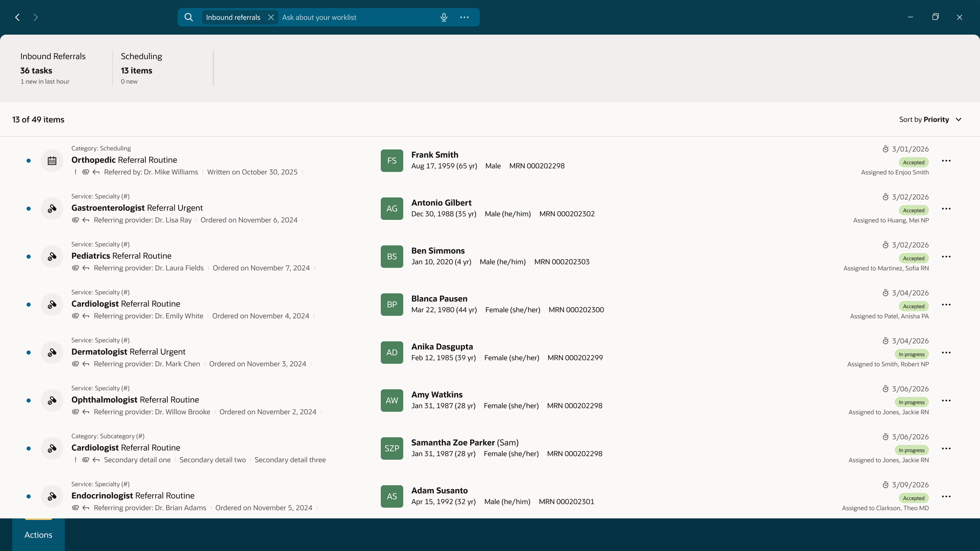Click the BP avatar for Blanca Pausen
The width and height of the screenshot is (980, 551).
tap(392, 304)
